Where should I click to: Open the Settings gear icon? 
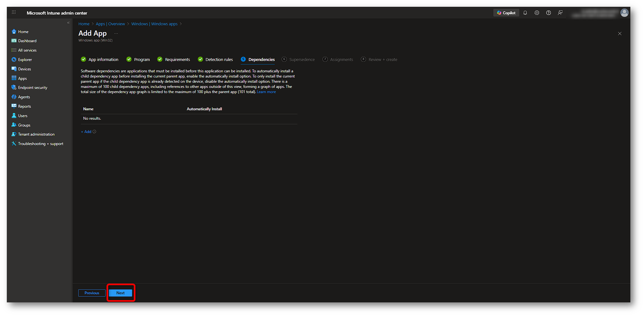coord(537,13)
